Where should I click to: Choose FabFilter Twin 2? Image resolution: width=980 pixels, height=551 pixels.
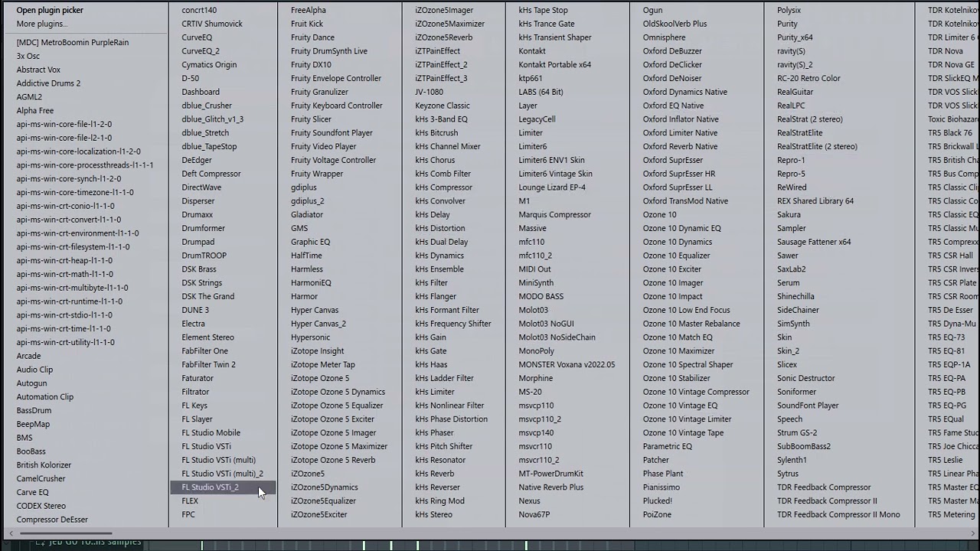pos(208,365)
